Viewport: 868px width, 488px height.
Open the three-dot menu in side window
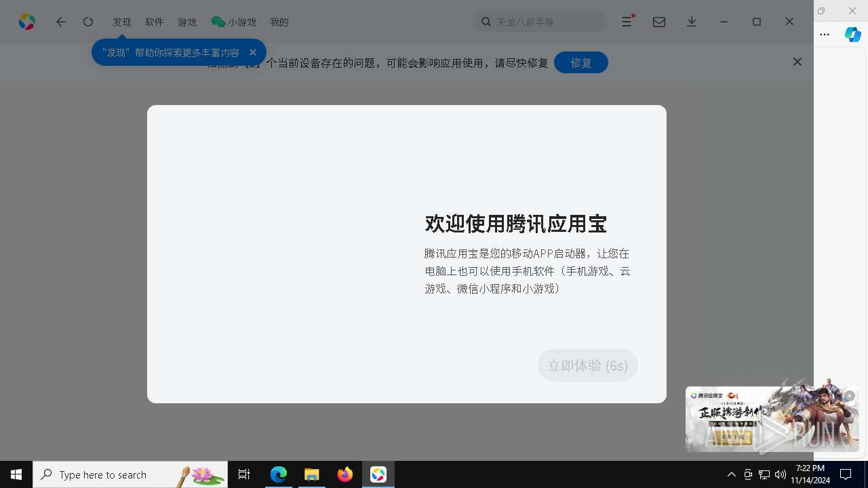[825, 34]
